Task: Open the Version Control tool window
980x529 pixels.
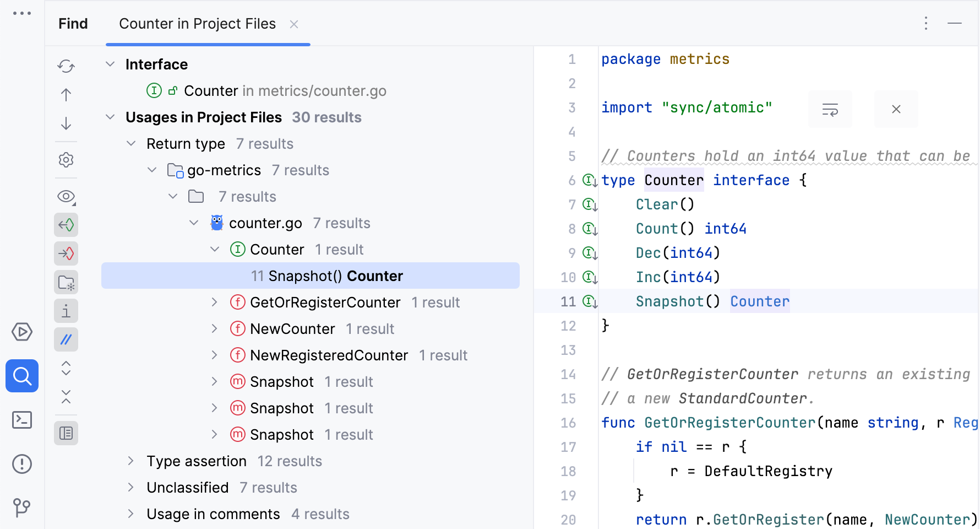Action: coord(22,508)
